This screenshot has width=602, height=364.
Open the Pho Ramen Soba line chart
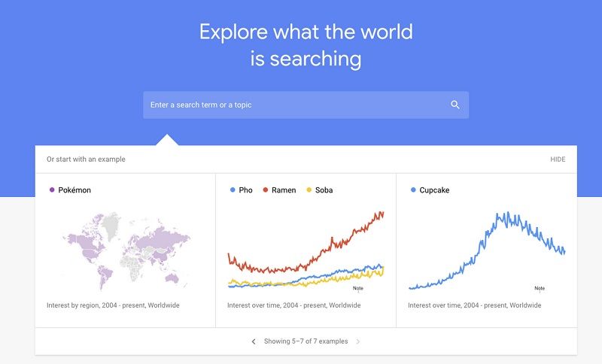coord(306,251)
